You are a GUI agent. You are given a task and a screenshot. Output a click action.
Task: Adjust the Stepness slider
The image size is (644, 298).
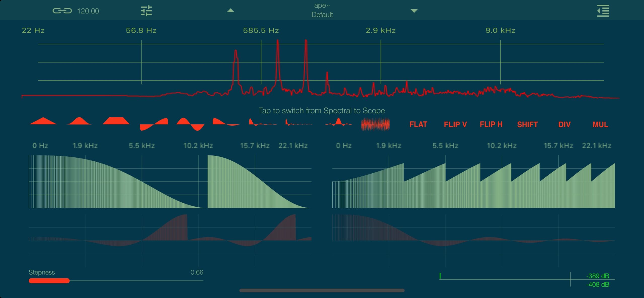(116, 281)
